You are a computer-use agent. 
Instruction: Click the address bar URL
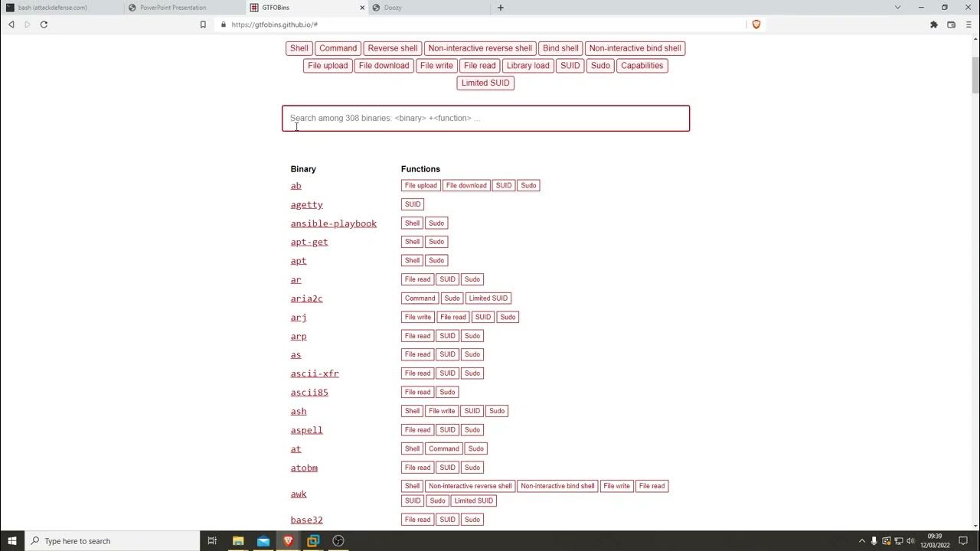[x=274, y=24]
